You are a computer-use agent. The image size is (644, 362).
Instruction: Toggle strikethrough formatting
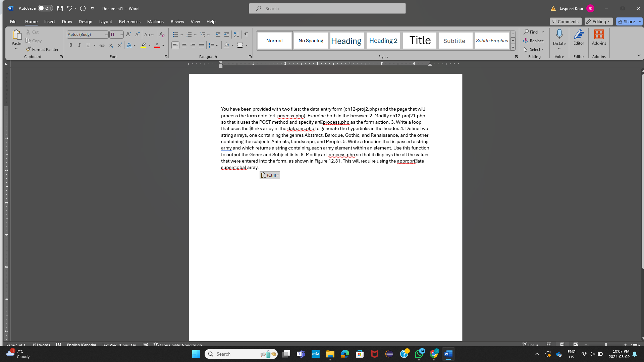coord(102,45)
